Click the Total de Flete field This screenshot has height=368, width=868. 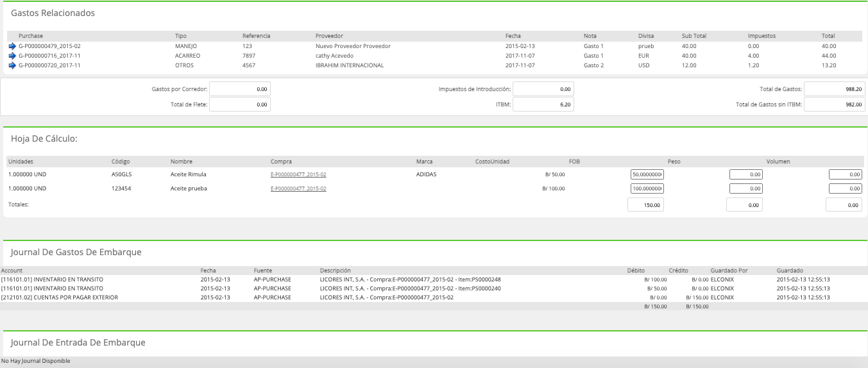tap(240, 104)
